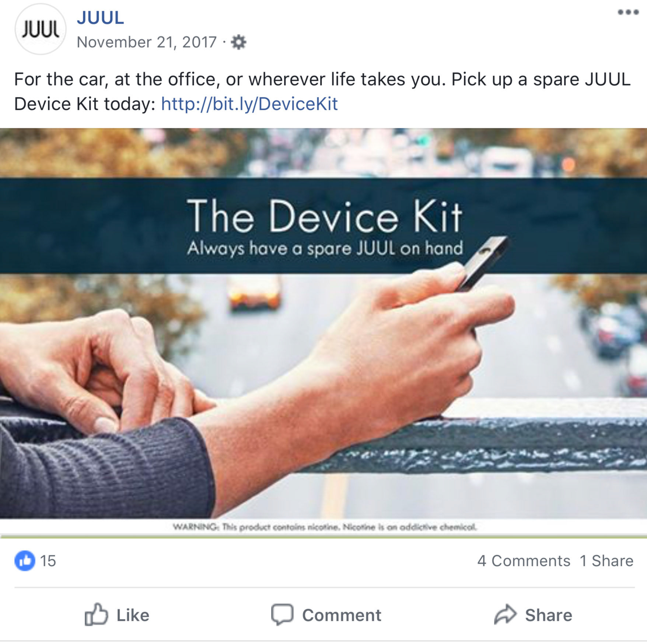Open the three-dot post options menu
The height and width of the screenshot is (644, 647).
(628, 12)
